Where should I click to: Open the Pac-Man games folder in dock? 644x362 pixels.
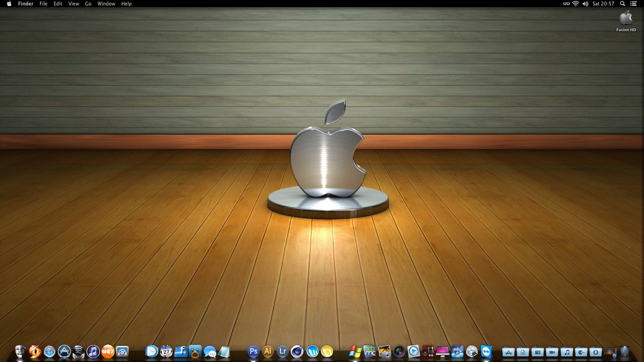(581, 352)
